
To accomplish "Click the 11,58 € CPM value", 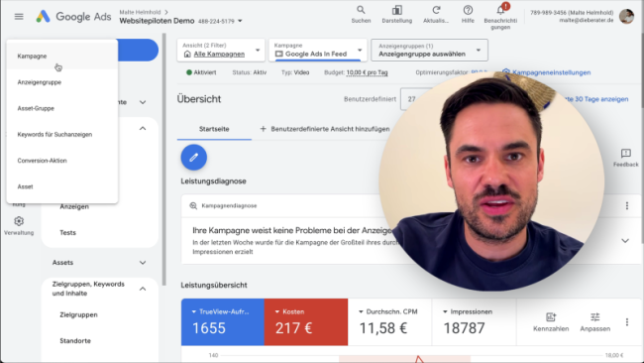I will point(383,328).
